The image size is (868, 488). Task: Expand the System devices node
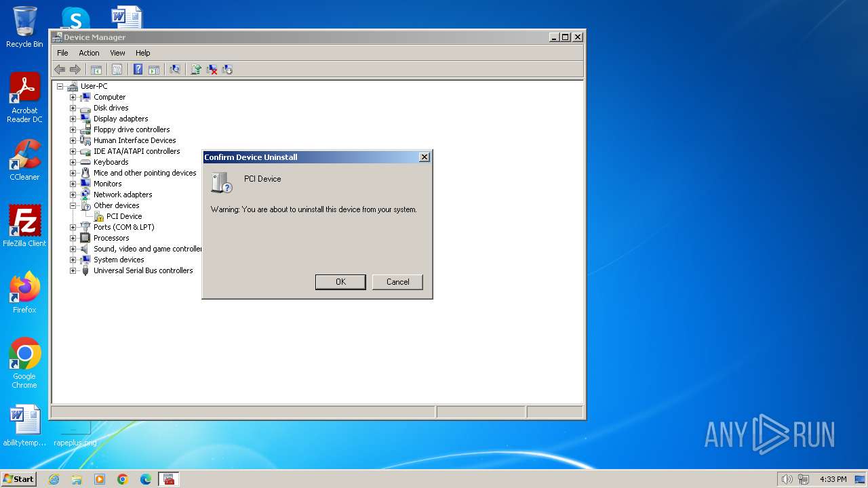[x=73, y=260]
